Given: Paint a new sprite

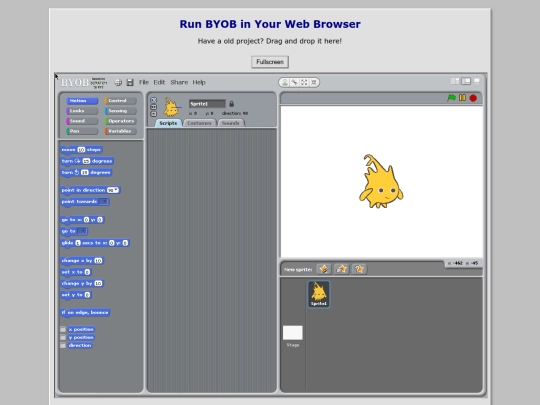Looking at the screenshot, I should (324, 269).
